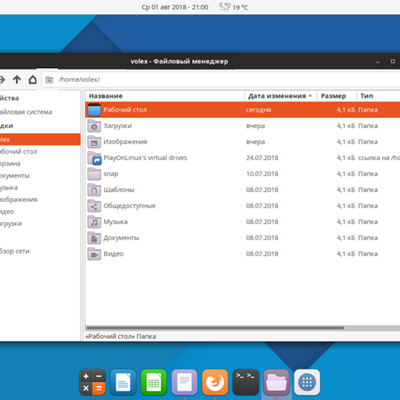
Task: Click the snap folder name
Action: pos(111,174)
